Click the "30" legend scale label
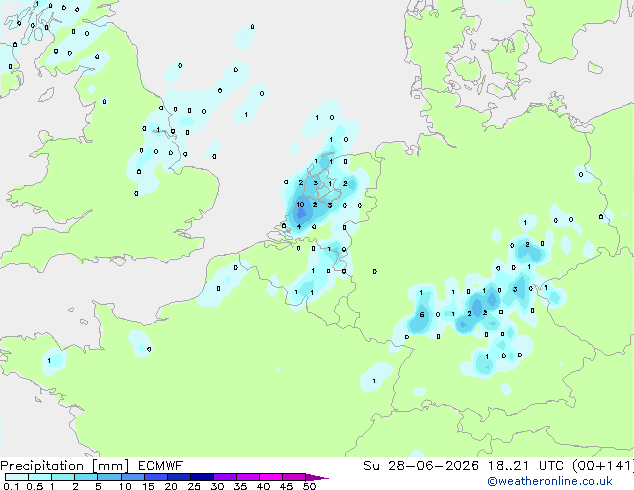Viewport: 634px width, 490px height. click(x=217, y=486)
